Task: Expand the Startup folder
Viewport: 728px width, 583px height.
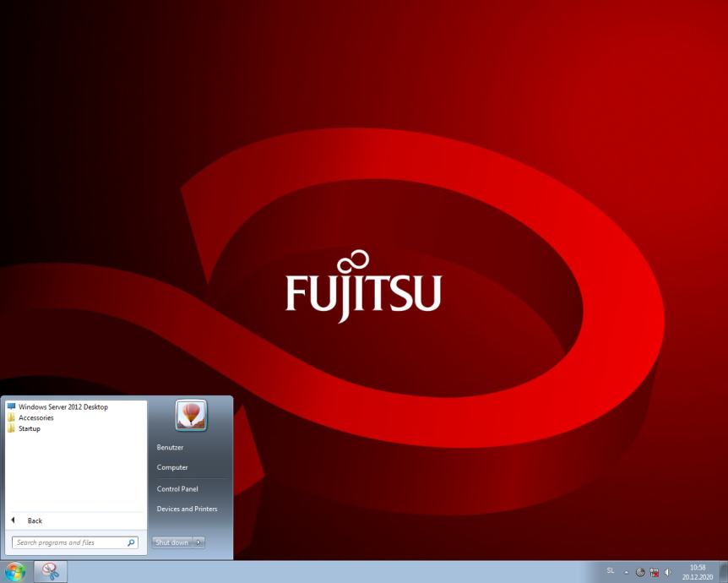Action: pos(29,428)
